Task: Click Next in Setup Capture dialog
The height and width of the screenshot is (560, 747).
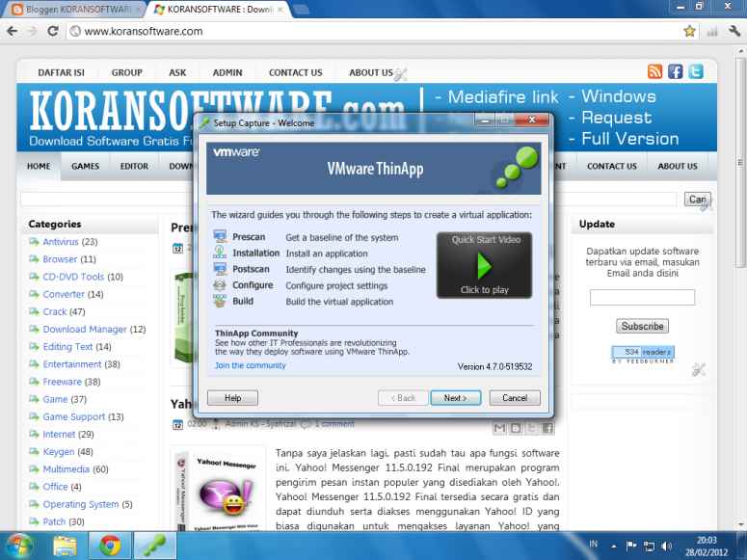Action: coord(455,397)
